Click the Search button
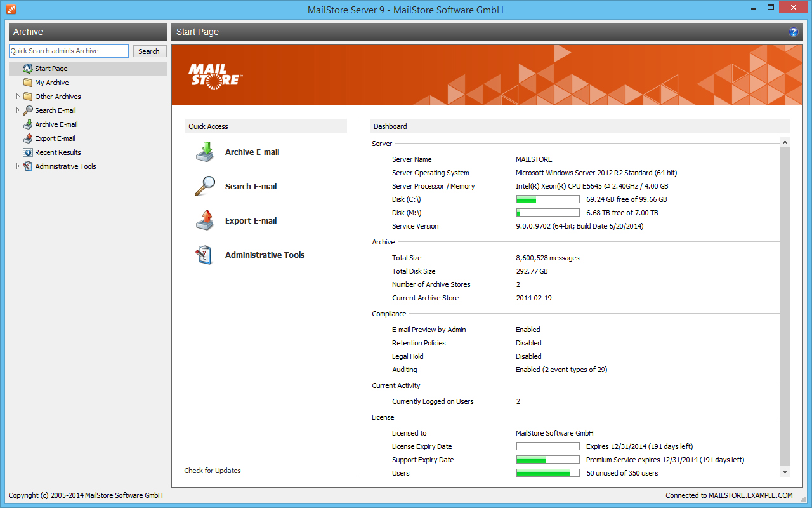The width and height of the screenshot is (812, 508). click(x=149, y=51)
